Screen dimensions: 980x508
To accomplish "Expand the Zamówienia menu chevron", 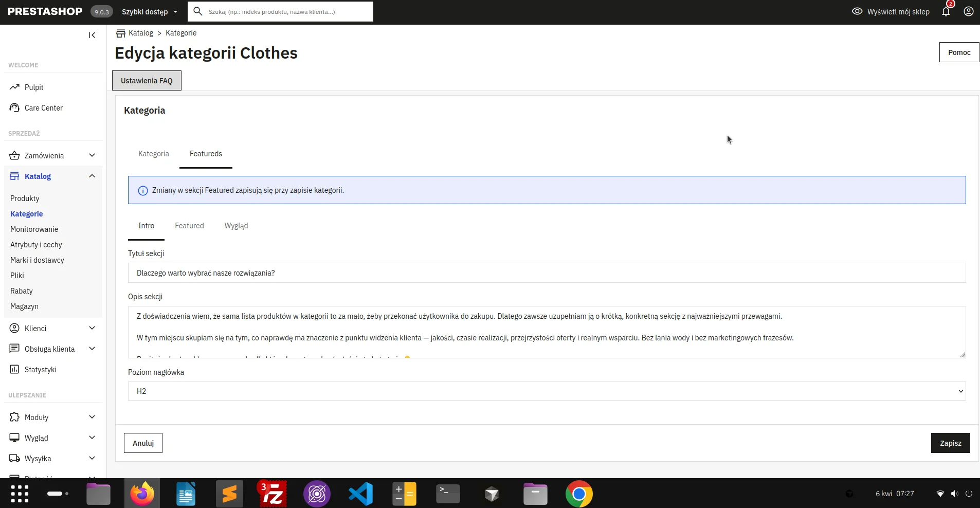I will pos(92,155).
